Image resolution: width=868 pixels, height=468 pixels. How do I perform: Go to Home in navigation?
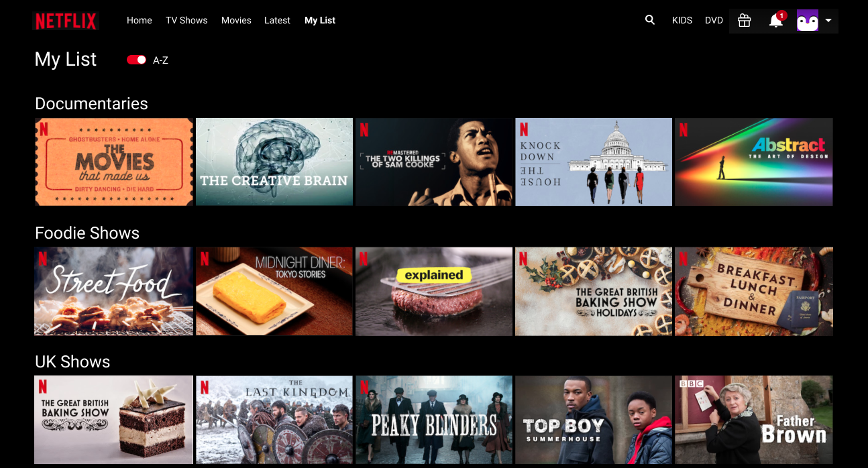140,21
